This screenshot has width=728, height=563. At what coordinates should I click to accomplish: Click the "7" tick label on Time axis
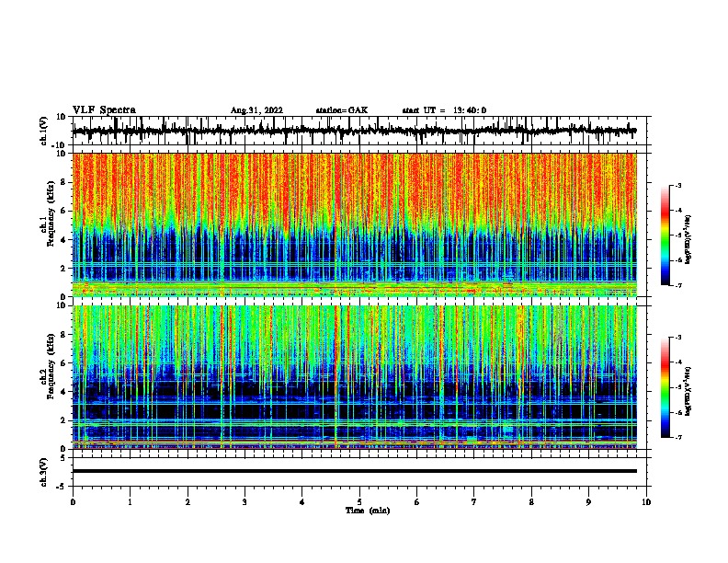(x=474, y=501)
